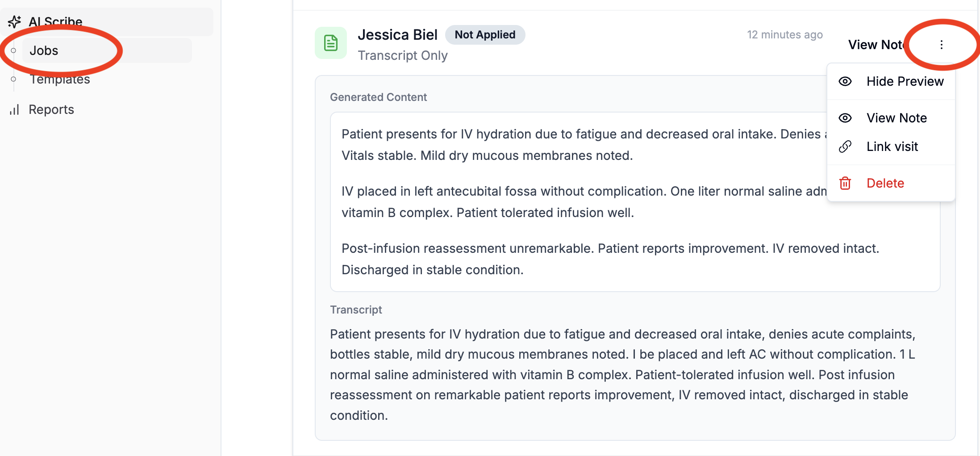Click the Not Applied status badge
Viewport: 980px width, 456px height.
(x=485, y=35)
